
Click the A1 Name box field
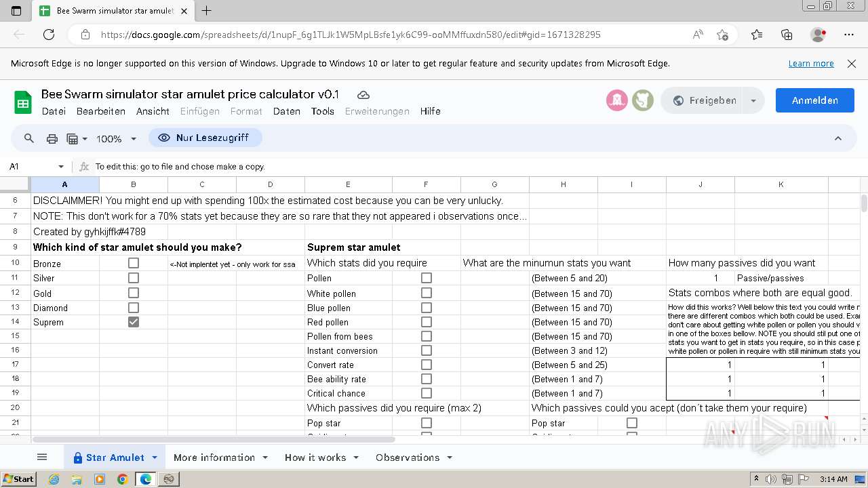pos(30,167)
